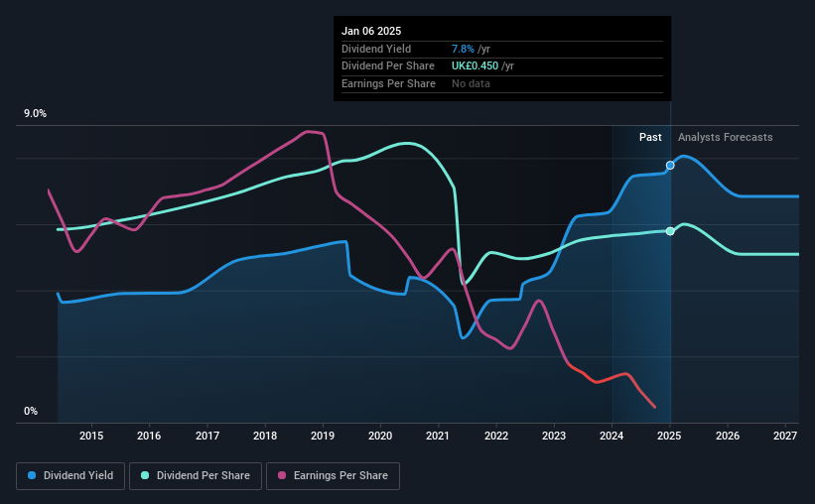Click the 2026 x-axis label
The height and width of the screenshot is (504, 815).
pos(728,436)
